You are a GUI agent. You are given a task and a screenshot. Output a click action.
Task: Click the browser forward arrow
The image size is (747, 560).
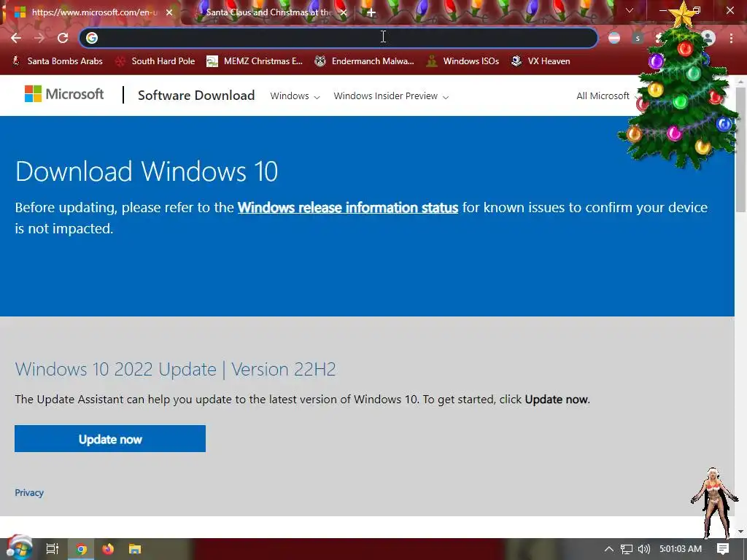pyautogui.click(x=39, y=38)
